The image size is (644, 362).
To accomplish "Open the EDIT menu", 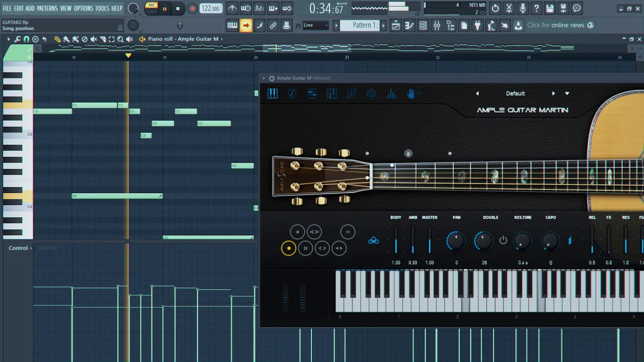I will tap(19, 9).
